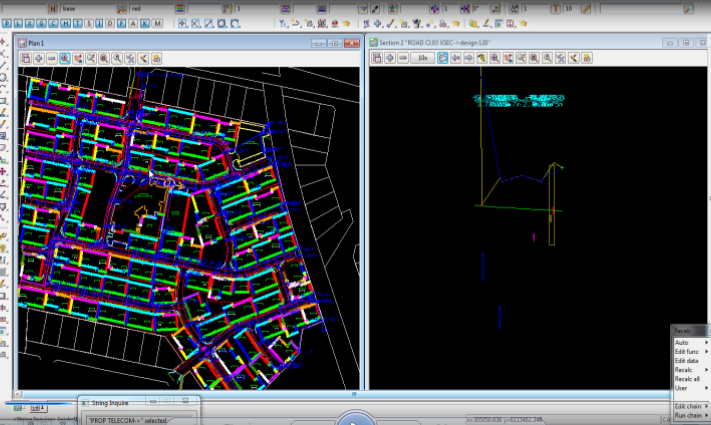Toggle the X snap button
Screen dimensions: 711x425
pyautogui.click(x=30, y=24)
